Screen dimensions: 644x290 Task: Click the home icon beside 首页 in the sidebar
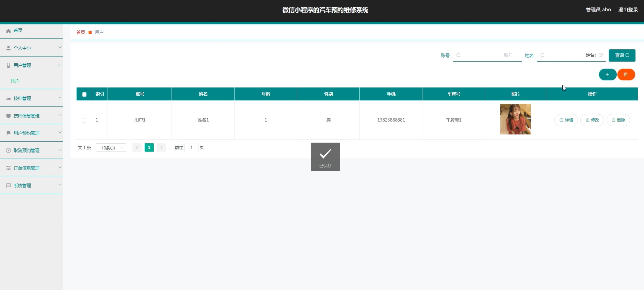pyautogui.click(x=9, y=31)
